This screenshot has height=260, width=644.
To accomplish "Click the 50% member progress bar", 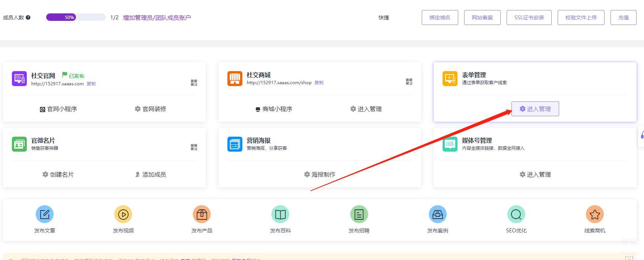I will click(76, 17).
